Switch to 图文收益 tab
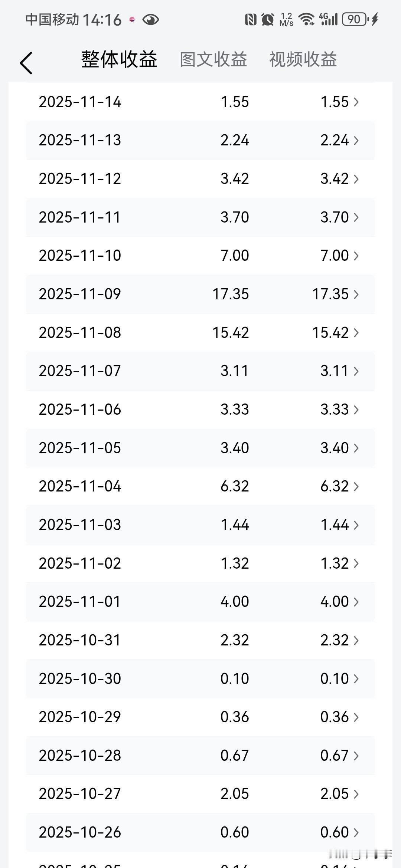The image size is (401, 868). 213,59
